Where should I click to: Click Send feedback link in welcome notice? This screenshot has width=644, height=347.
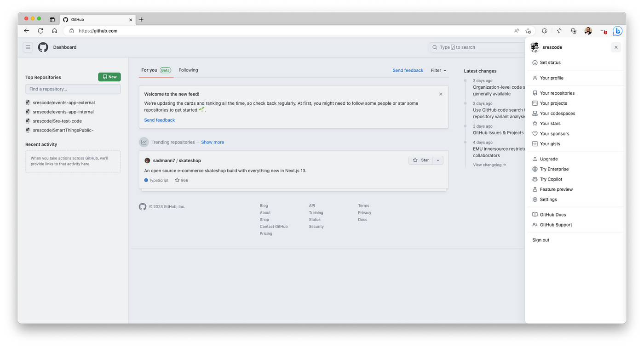160,120
